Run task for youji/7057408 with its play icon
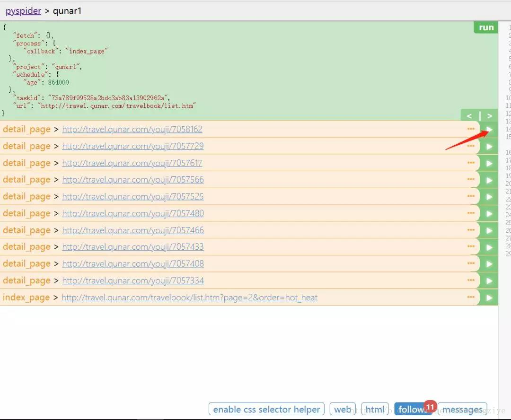 489,264
